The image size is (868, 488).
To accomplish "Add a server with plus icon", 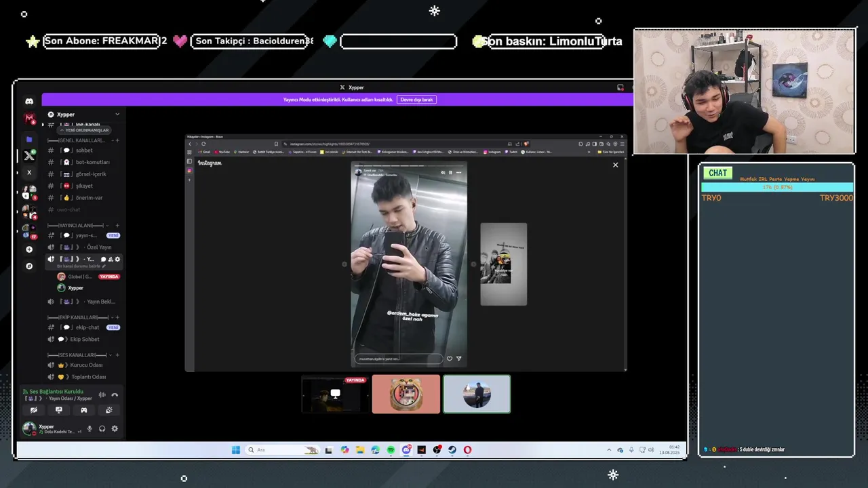I will point(29,249).
